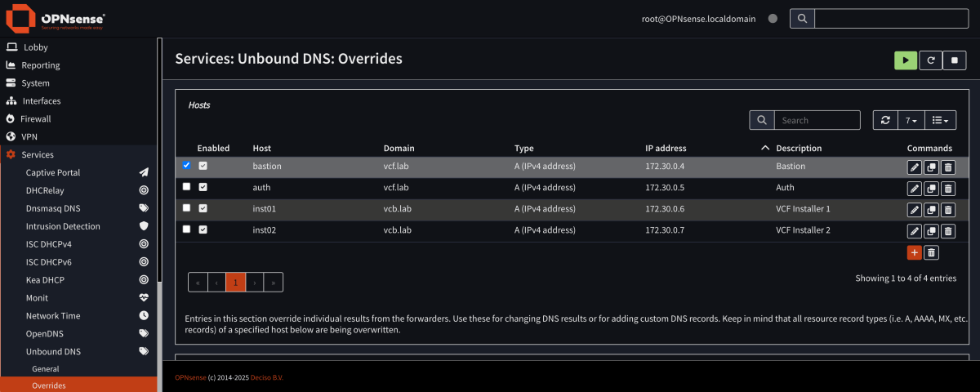The width and height of the screenshot is (980, 392).
Task: Sort the table by Host column header
Action: [x=262, y=149]
